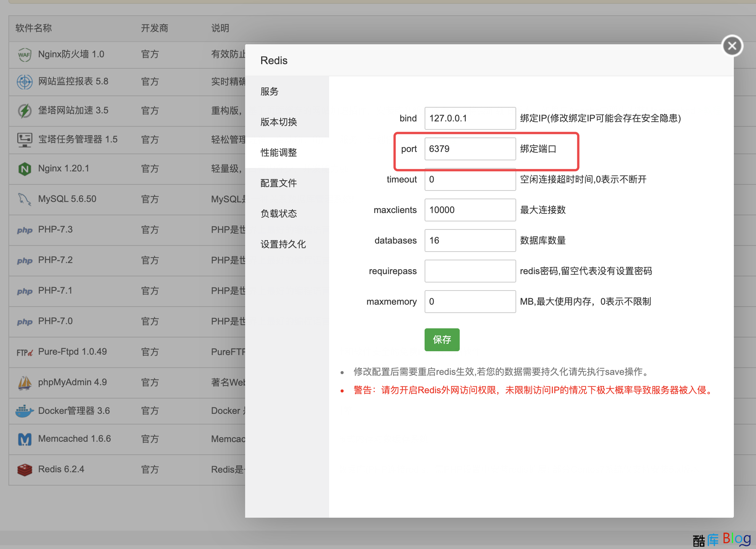Screen dimensions: 756x549
Task: Click the red Redis 6.2.4 icon
Action: pyautogui.click(x=24, y=470)
